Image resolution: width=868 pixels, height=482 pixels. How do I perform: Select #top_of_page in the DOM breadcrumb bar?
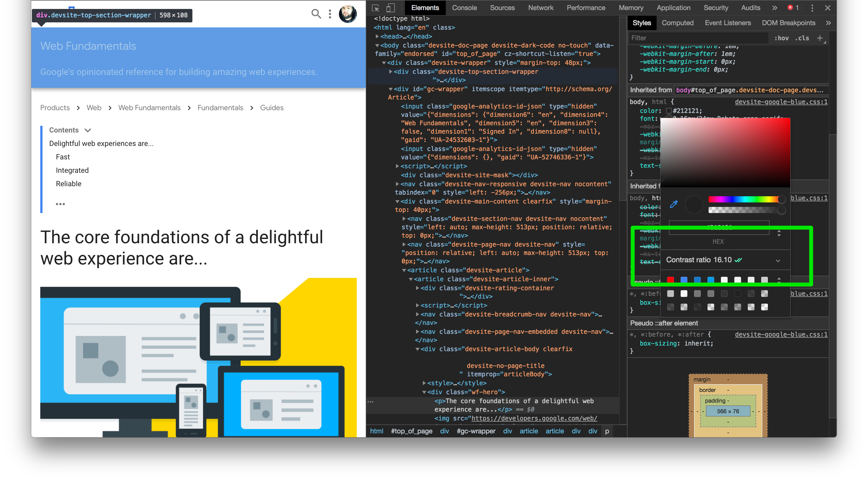click(411, 431)
